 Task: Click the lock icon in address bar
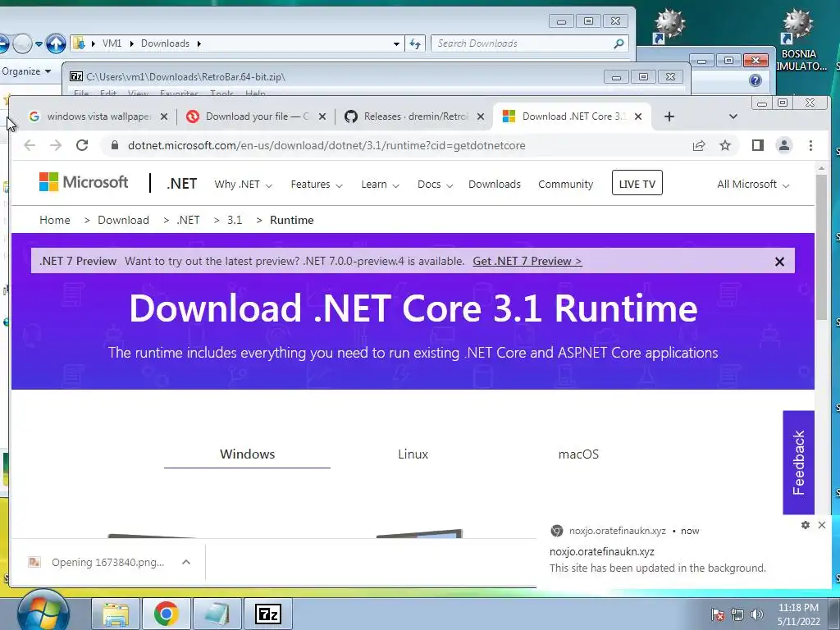pos(113,145)
